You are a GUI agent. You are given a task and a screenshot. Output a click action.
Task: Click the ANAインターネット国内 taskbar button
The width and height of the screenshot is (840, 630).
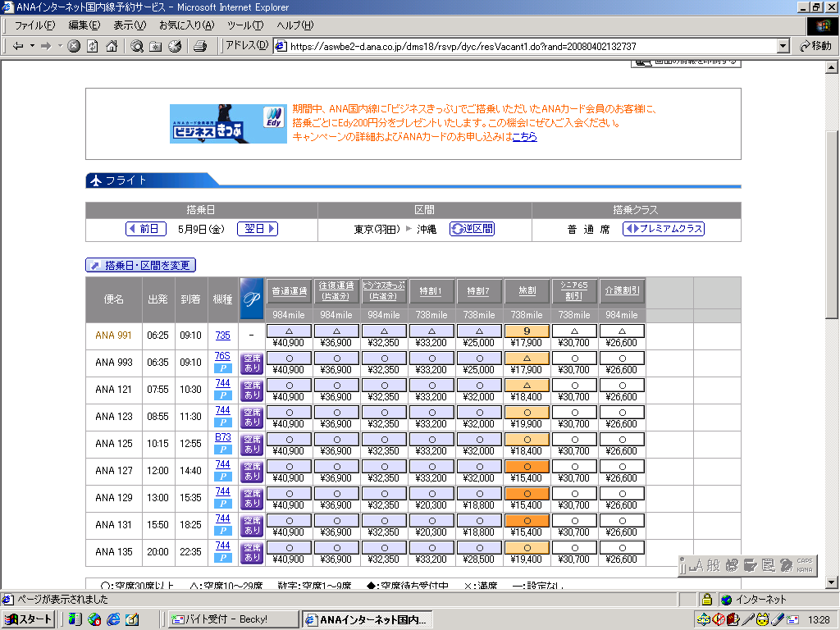pos(367,619)
